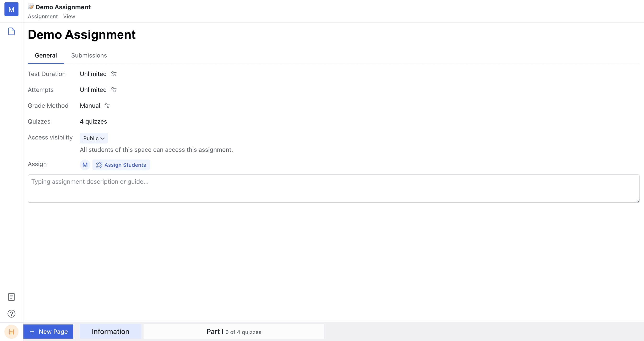Screen dimensions: 644x341
Task: Switch to the Submissions tab
Action: pos(89,55)
